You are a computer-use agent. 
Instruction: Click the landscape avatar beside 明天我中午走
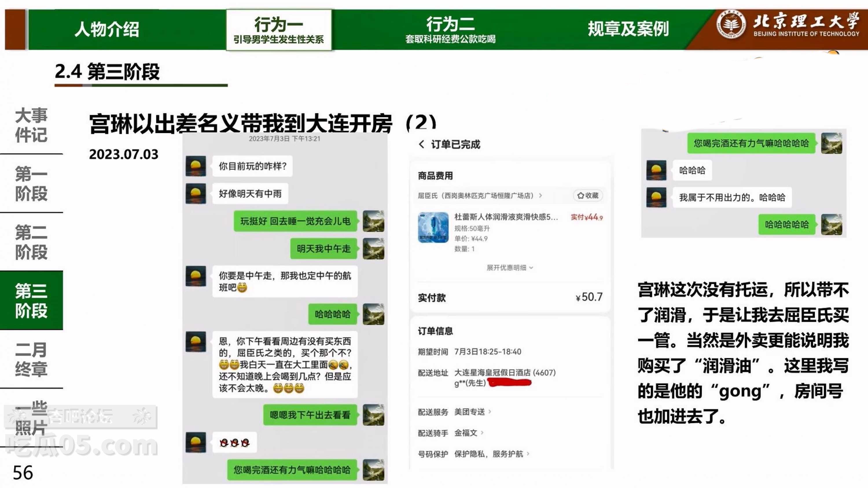[x=373, y=249]
